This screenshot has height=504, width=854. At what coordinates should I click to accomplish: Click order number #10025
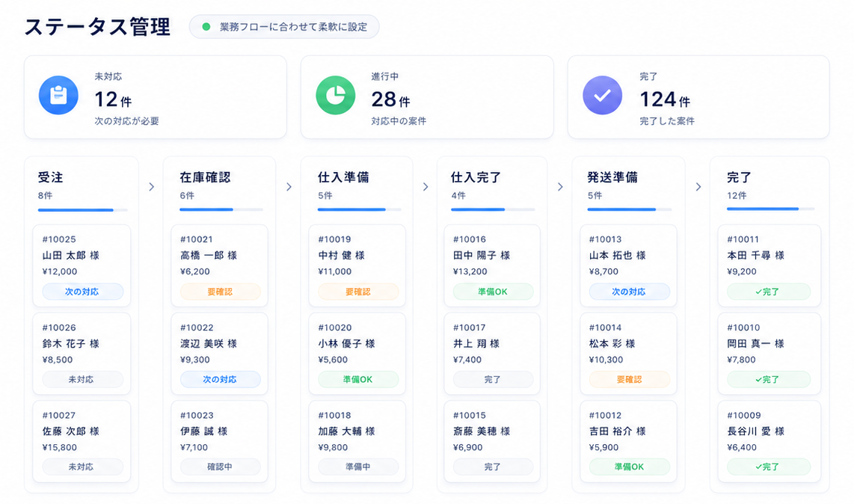tap(59, 239)
